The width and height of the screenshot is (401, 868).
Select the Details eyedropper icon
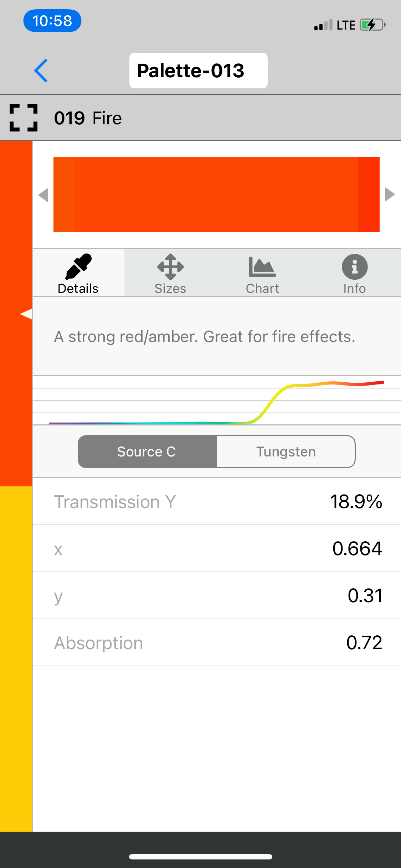(78, 266)
